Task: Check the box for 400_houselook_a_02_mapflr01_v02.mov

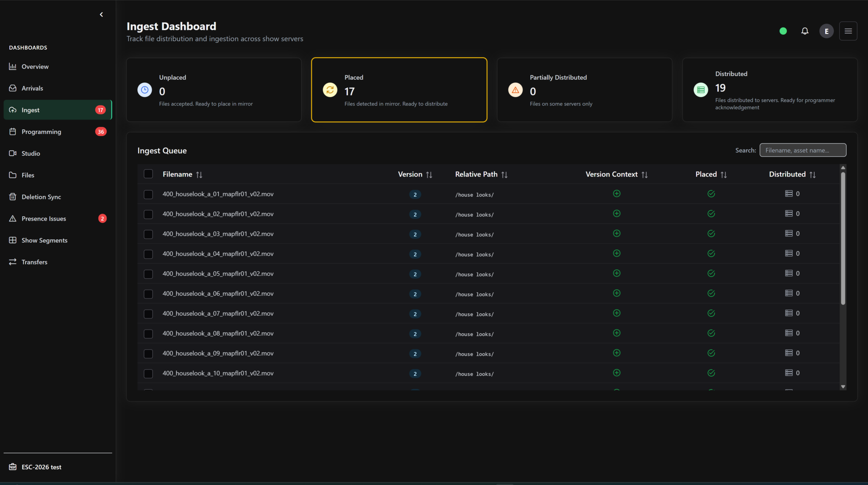Action: coord(148,214)
